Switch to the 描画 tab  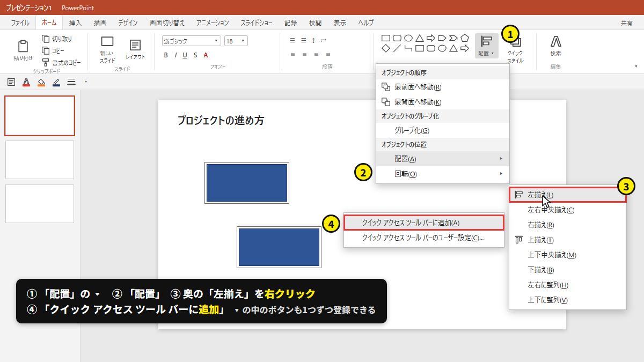tap(100, 23)
